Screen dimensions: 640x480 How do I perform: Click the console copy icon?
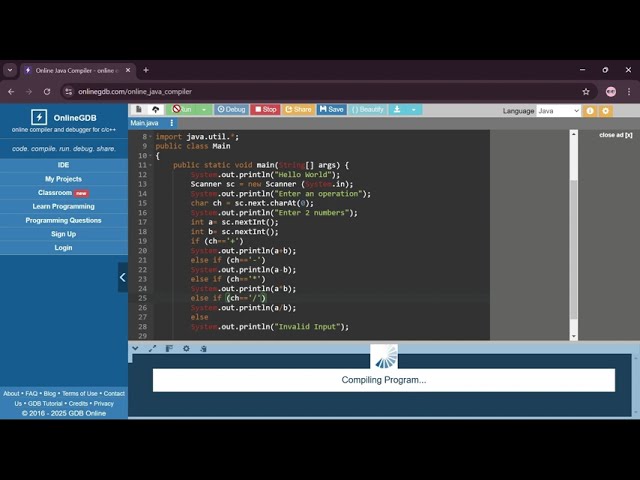(203, 348)
